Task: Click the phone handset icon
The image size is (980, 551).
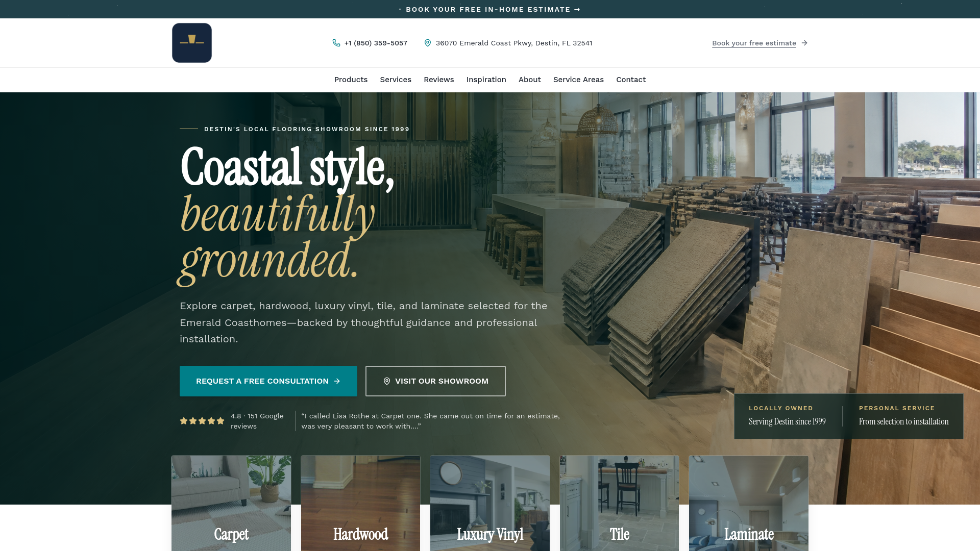Action: [x=336, y=43]
